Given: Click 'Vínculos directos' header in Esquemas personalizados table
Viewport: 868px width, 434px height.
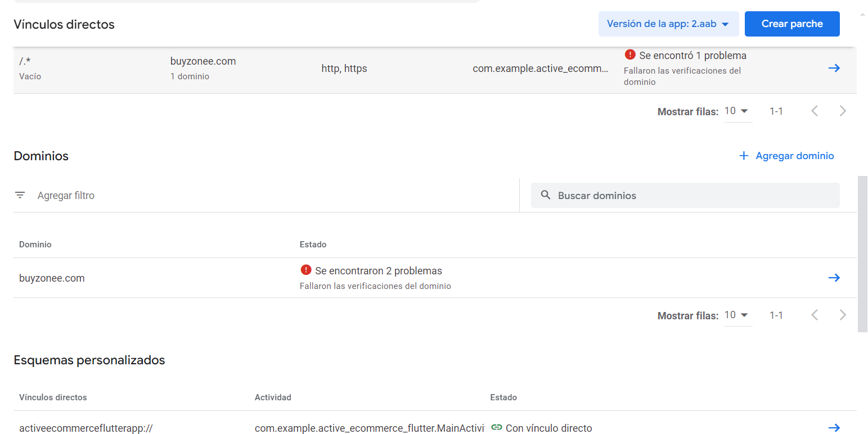Looking at the screenshot, I should [x=53, y=397].
